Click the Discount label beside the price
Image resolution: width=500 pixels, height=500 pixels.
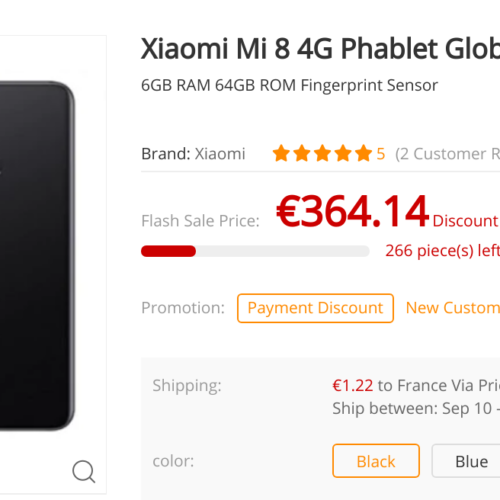(466, 221)
